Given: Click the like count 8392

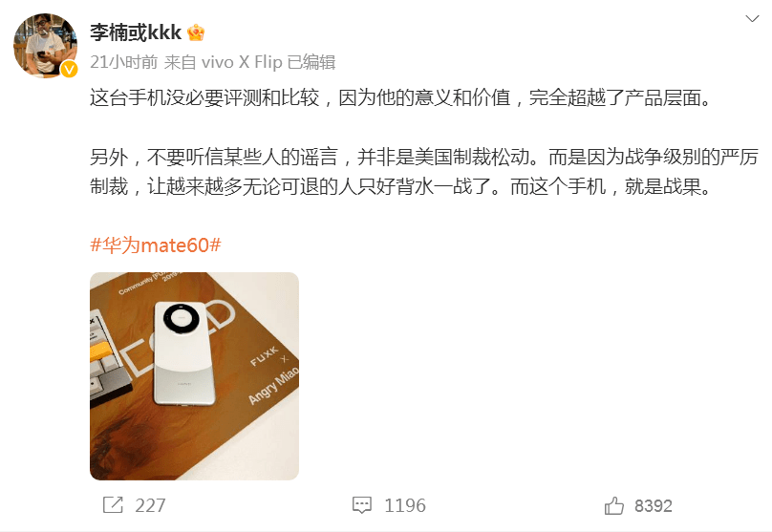Looking at the screenshot, I should point(654,505).
